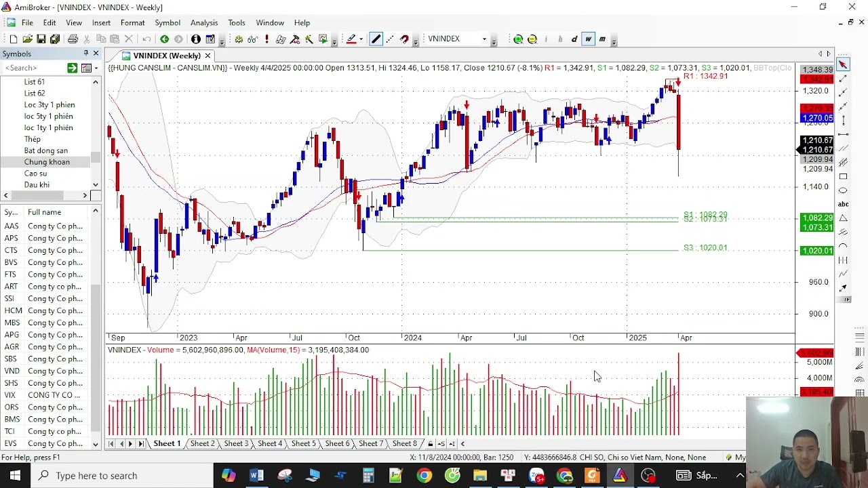Open the VNINDEX symbol dropdown
868x488 pixels.
tap(484, 39)
